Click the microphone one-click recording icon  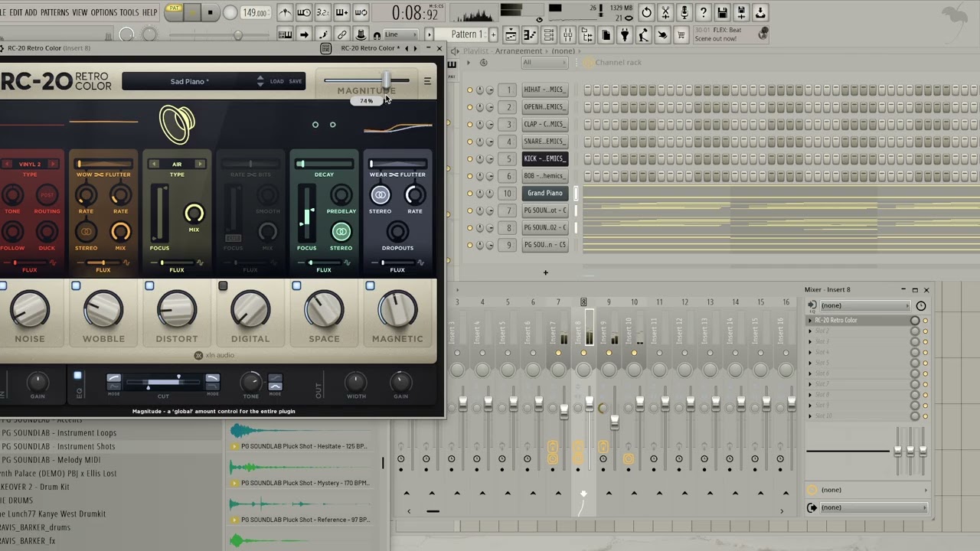coord(684,12)
